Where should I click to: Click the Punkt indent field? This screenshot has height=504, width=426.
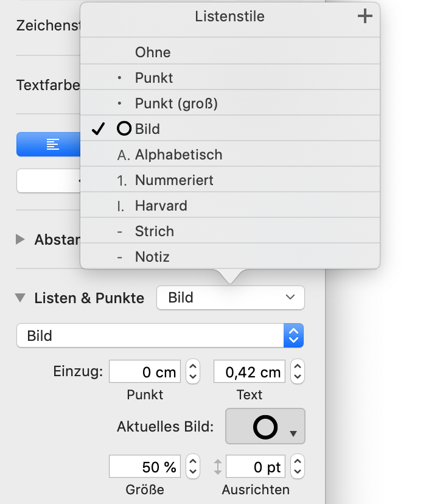[144, 371]
